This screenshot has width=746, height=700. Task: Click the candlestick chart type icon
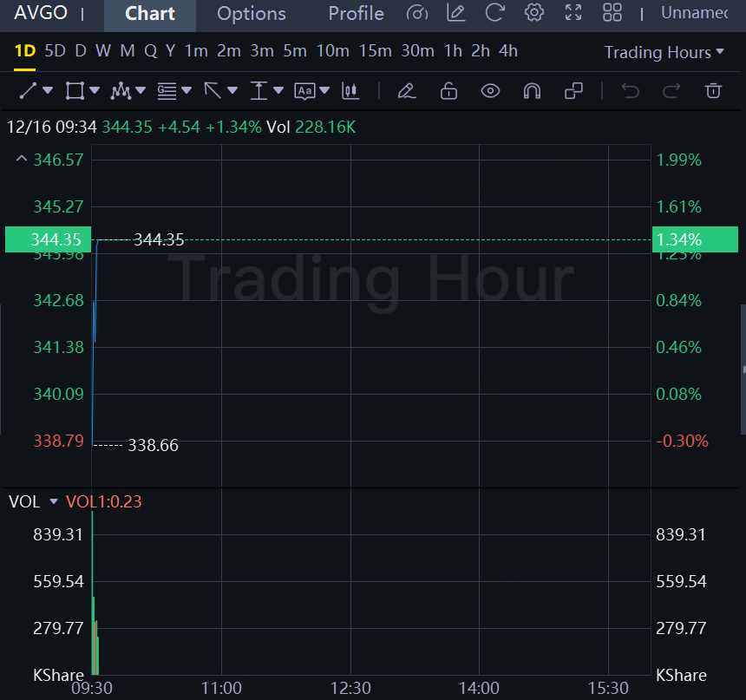pos(350,90)
